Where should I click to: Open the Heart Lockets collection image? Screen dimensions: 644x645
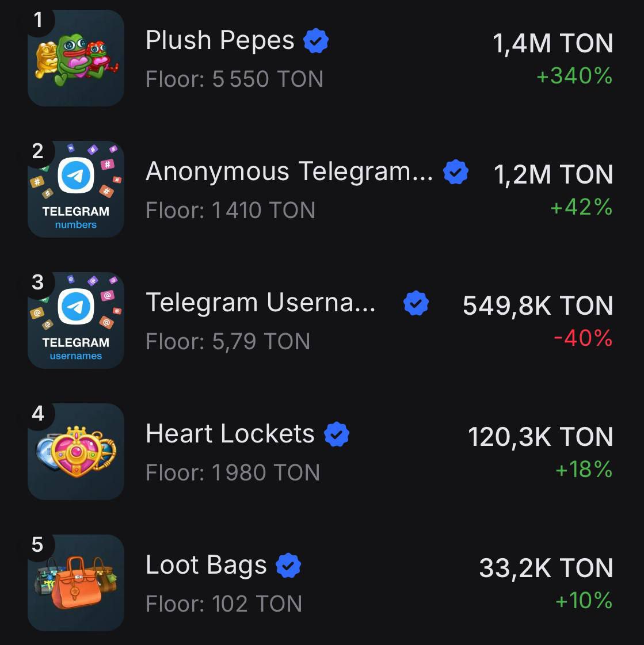pos(76,452)
